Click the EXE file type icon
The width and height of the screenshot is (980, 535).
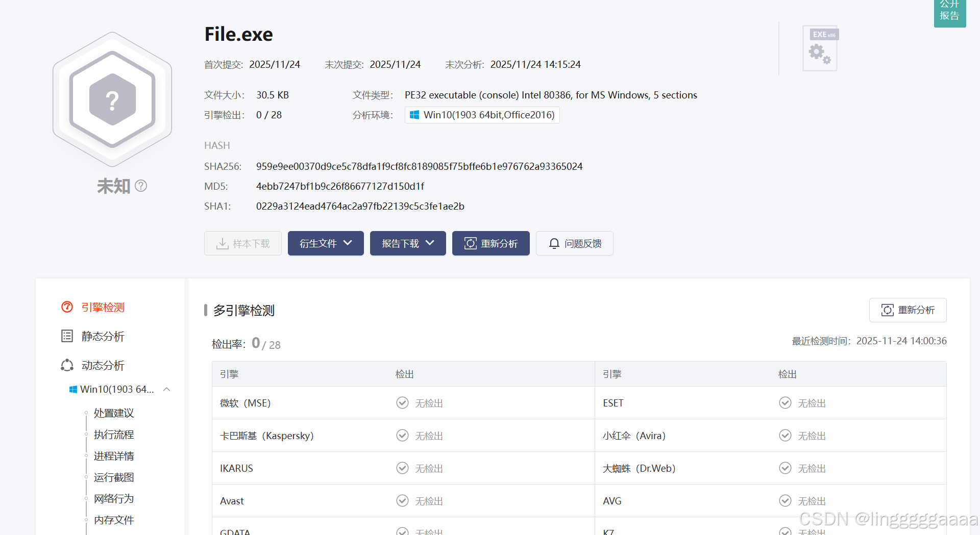[x=820, y=48]
